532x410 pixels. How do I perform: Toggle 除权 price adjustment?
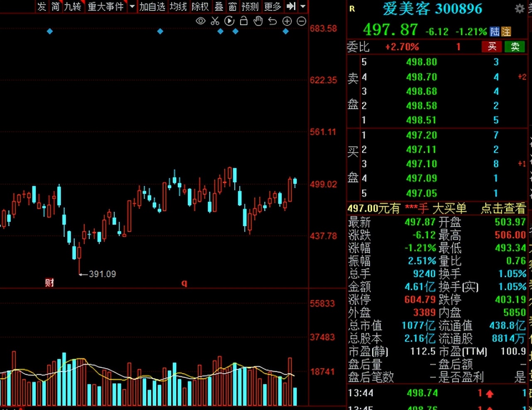coord(200,7)
